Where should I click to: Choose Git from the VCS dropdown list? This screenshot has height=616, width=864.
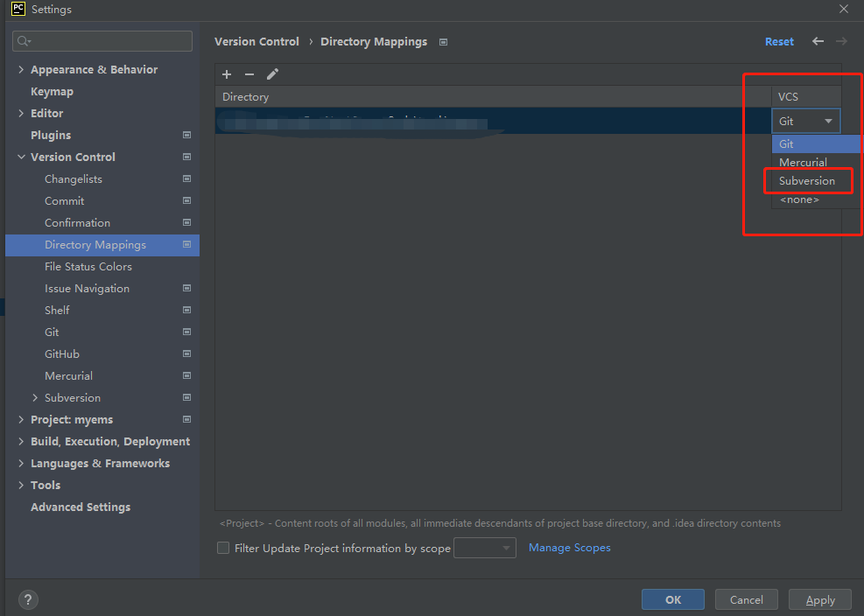coord(817,143)
